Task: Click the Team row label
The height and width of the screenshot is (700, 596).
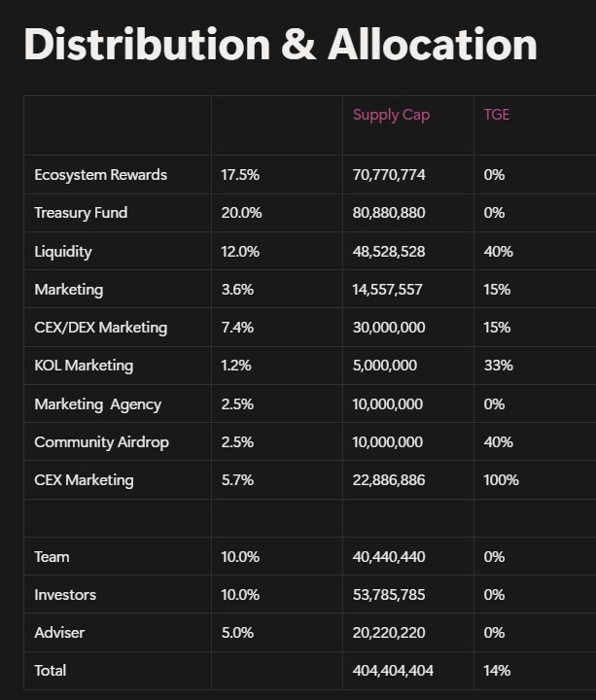Action: [52, 557]
